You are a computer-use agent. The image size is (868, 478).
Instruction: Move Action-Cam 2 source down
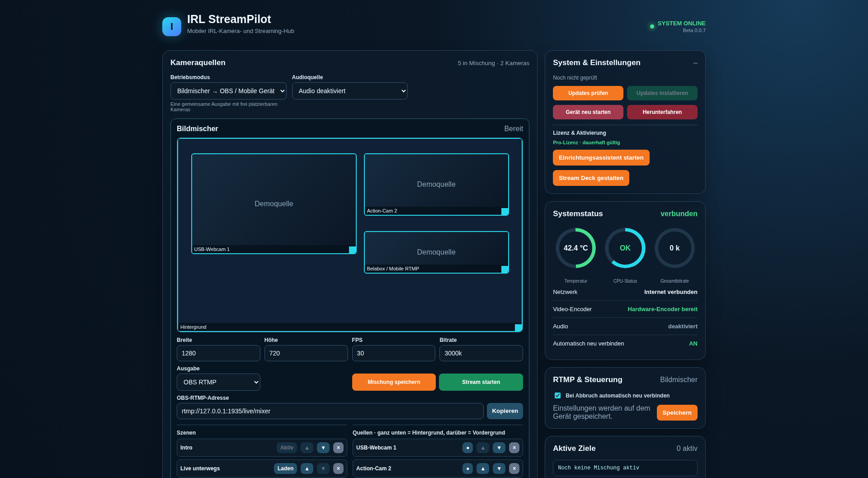pos(499,469)
